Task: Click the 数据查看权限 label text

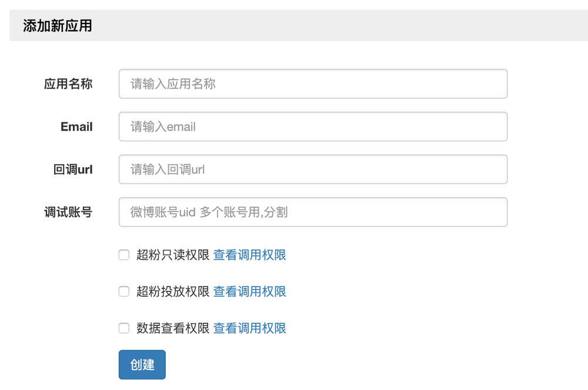Action: coord(173,328)
